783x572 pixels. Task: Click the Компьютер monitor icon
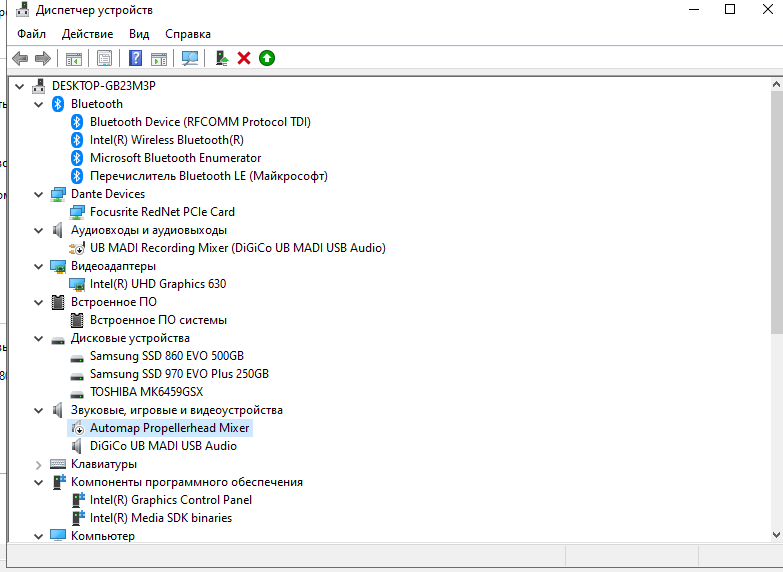[58, 536]
